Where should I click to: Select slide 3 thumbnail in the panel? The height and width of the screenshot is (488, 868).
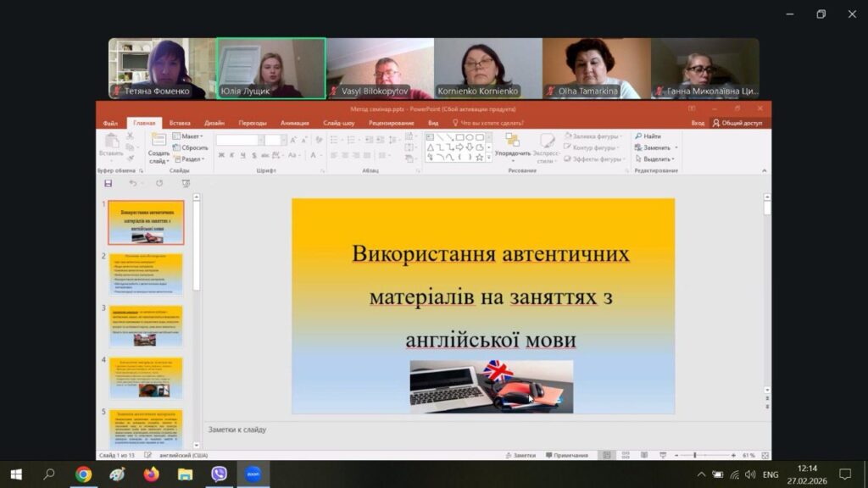coord(146,326)
